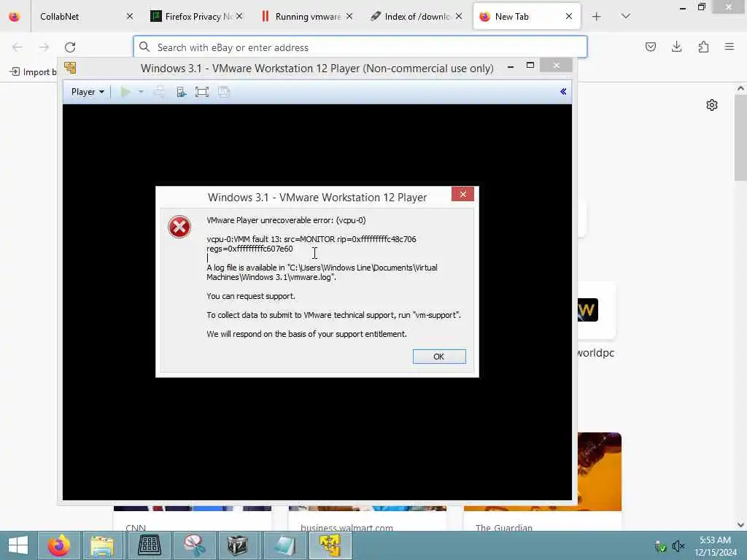The image size is (747, 560).
Task: Expand the power options arrow beside play
Action: pyautogui.click(x=141, y=92)
